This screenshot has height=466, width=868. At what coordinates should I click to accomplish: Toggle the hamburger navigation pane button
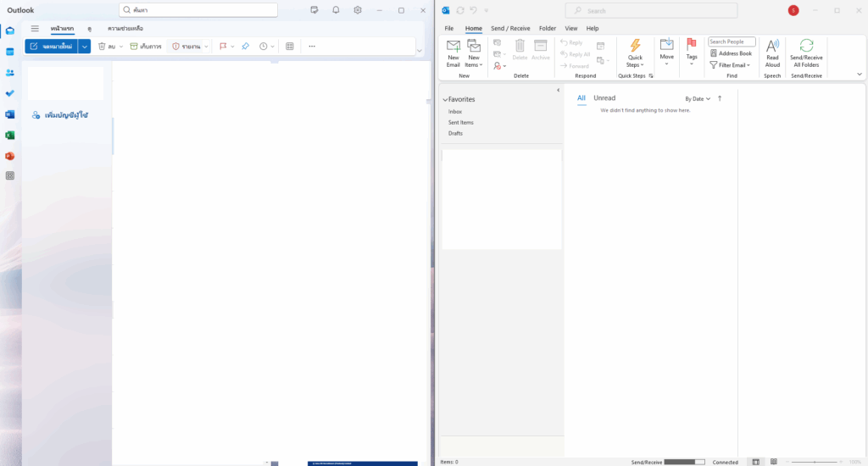35,28
